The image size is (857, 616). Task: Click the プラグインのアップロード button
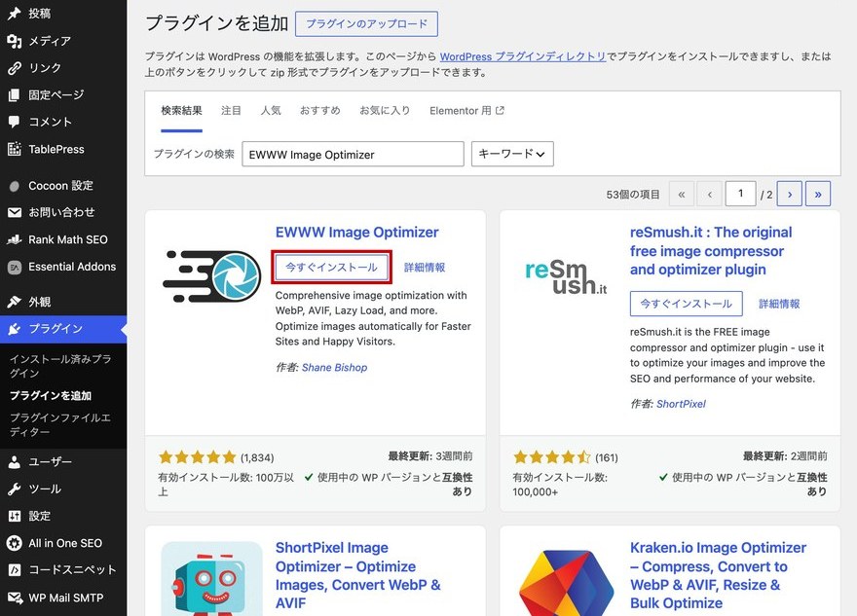[366, 24]
